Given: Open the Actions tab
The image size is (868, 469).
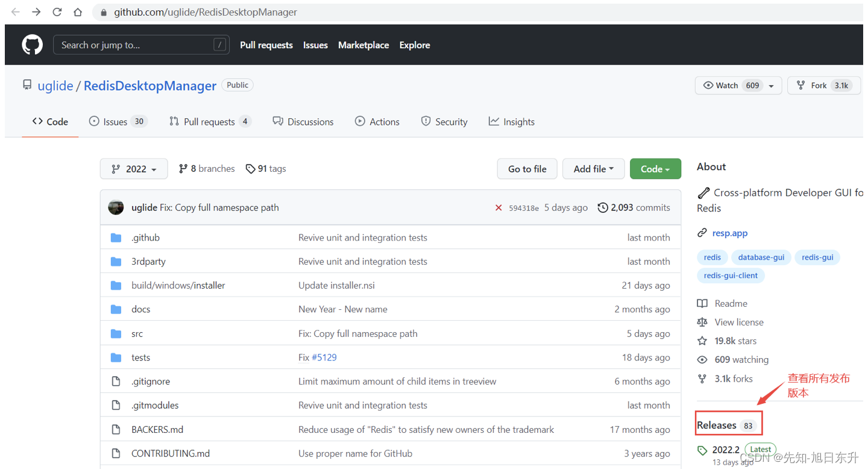Looking at the screenshot, I should pos(377,122).
